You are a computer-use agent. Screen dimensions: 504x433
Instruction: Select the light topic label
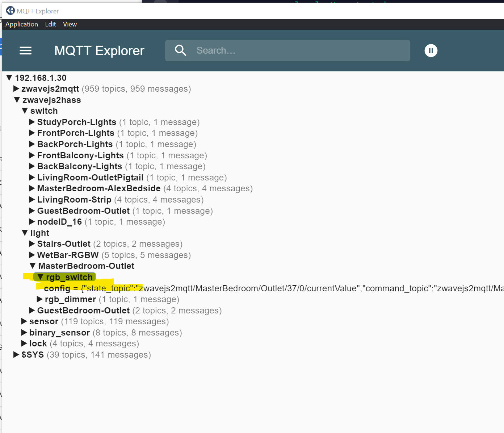click(x=40, y=233)
